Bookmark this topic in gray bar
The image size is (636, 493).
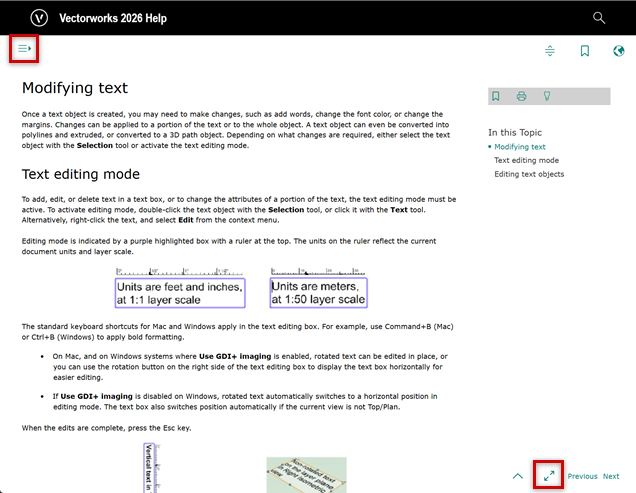(x=496, y=96)
